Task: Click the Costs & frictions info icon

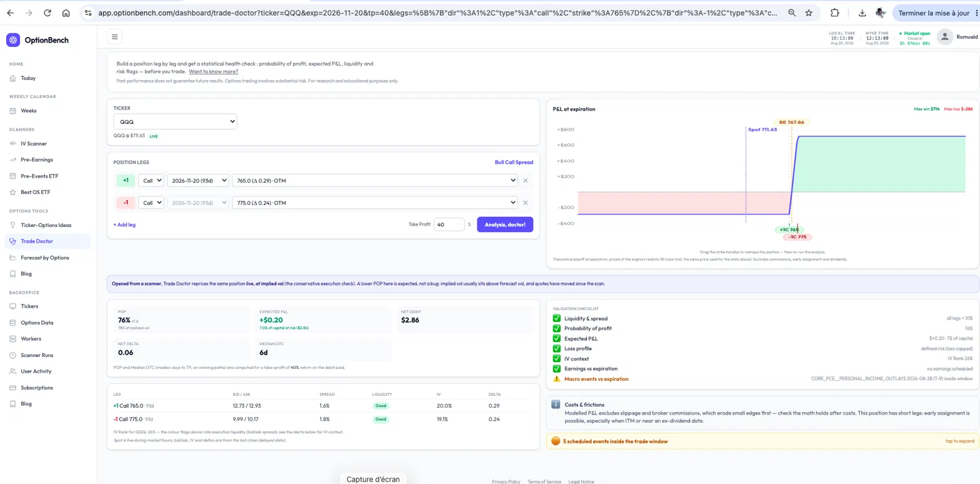Action: pyautogui.click(x=556, y=405)
